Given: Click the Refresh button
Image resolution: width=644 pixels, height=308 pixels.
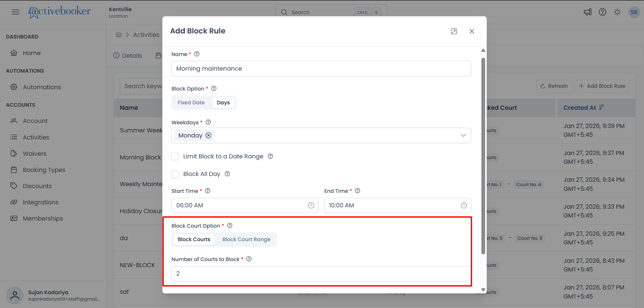Looking at the screenshot, I should [554, 86].
